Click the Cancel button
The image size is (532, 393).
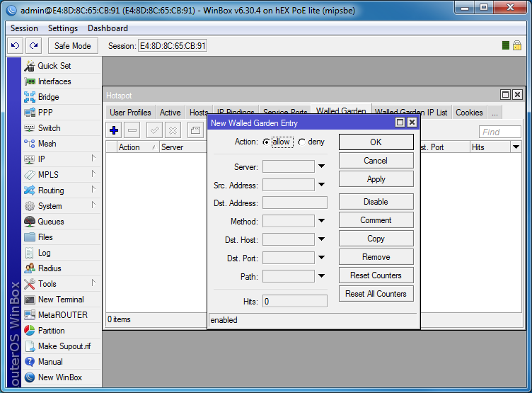(x=376, y=161)
